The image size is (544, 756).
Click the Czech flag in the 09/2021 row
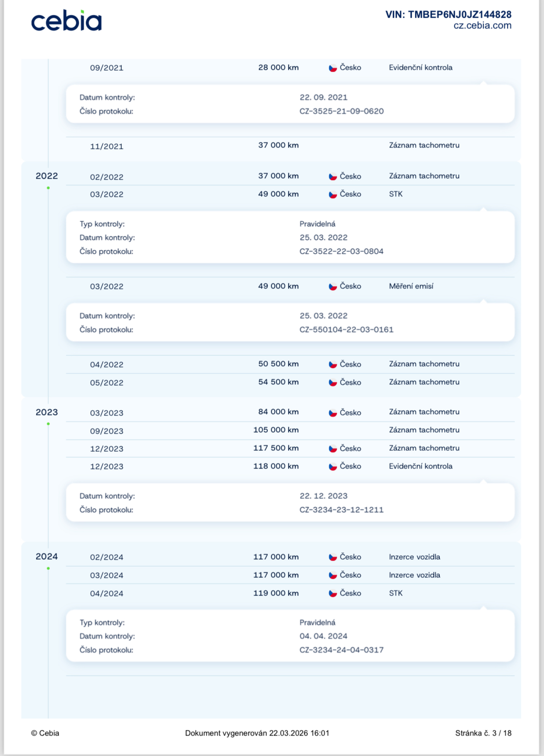click(x=333, y=68)
